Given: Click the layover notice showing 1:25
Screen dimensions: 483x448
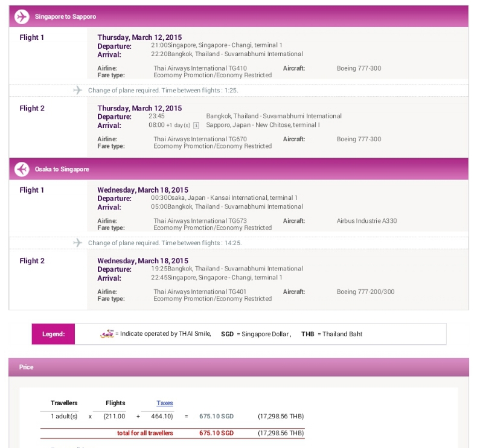Looking at the screenshot, I should tap(163, 91).
